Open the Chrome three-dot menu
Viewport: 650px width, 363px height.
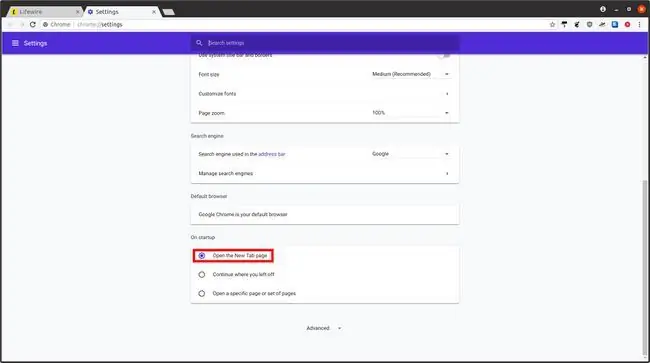639,24
